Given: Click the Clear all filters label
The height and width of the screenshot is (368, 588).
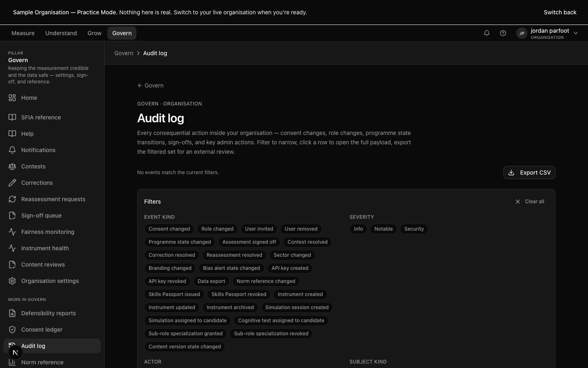Looking at the screenshot, I should tap(535, 202).
